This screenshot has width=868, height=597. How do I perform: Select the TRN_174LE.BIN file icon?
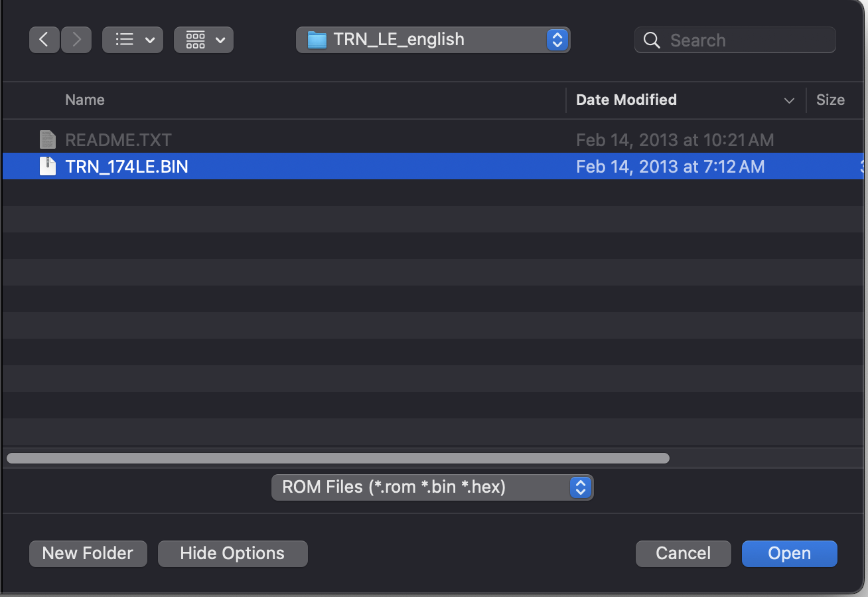click(47, 166)
